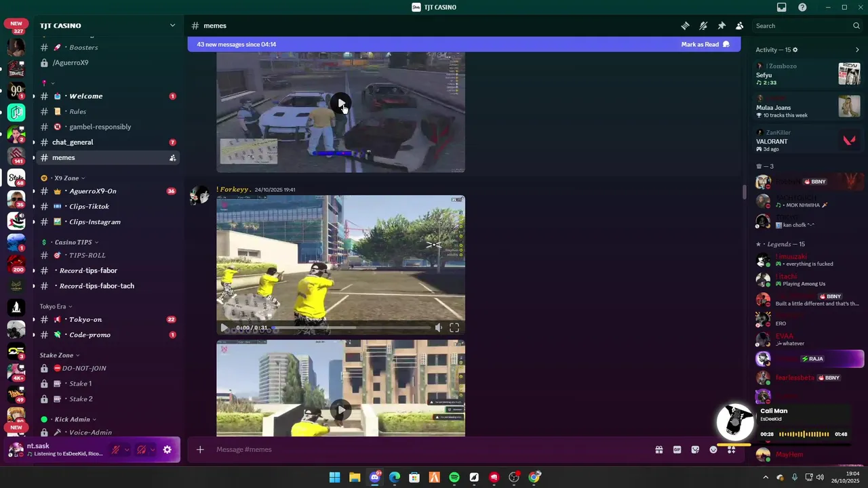868x488 pixels.
Task: Mute the Forkeyy video audio
Action: coord(439,327)
